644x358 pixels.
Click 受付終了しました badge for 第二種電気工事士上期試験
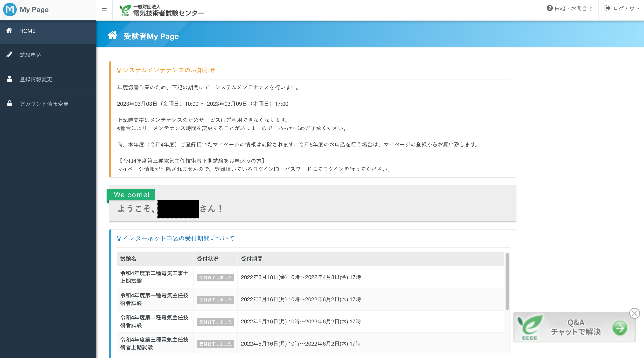tap(215, 277)
